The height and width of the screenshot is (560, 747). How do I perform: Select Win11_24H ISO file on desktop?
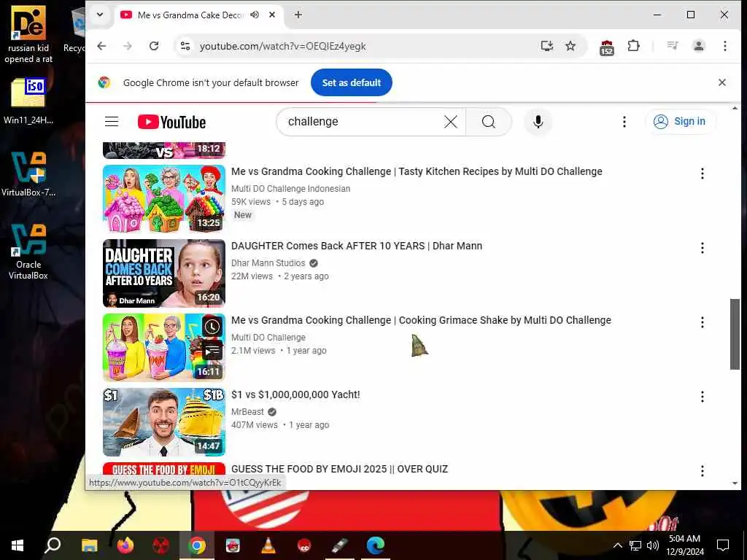28,101
